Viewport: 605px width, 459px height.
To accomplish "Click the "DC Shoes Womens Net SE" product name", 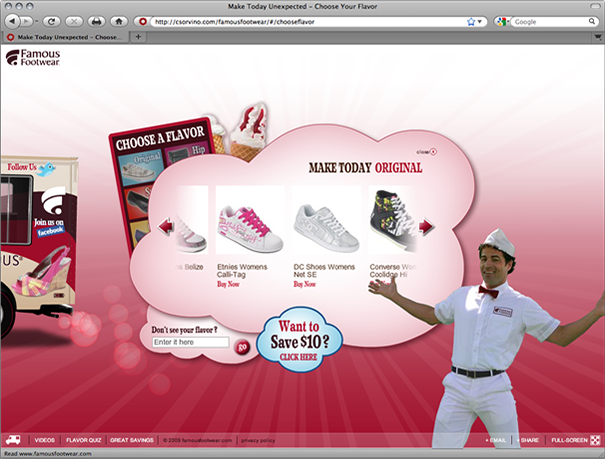I will pos(324,270).
